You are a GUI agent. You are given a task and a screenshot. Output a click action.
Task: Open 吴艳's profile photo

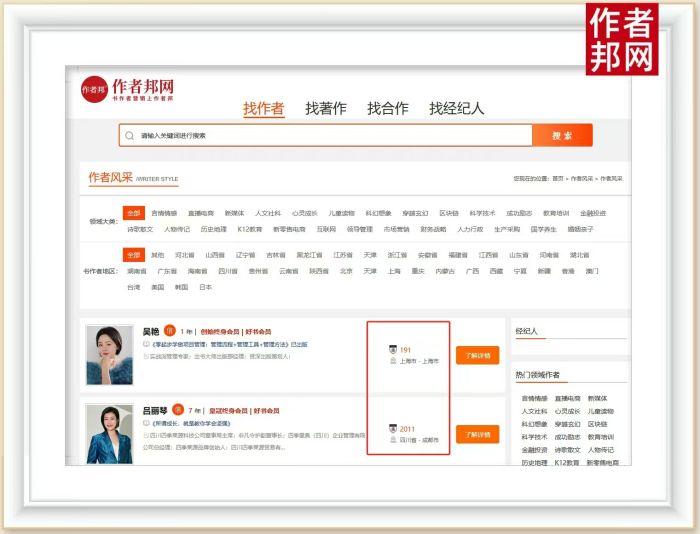pyautogui.click(x=109, y=355)
